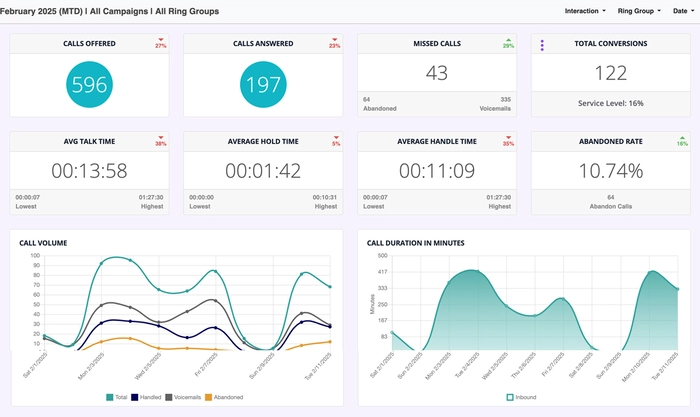
Task: Click the 00:10:31 highest hold time
Action: click(325, 197)
